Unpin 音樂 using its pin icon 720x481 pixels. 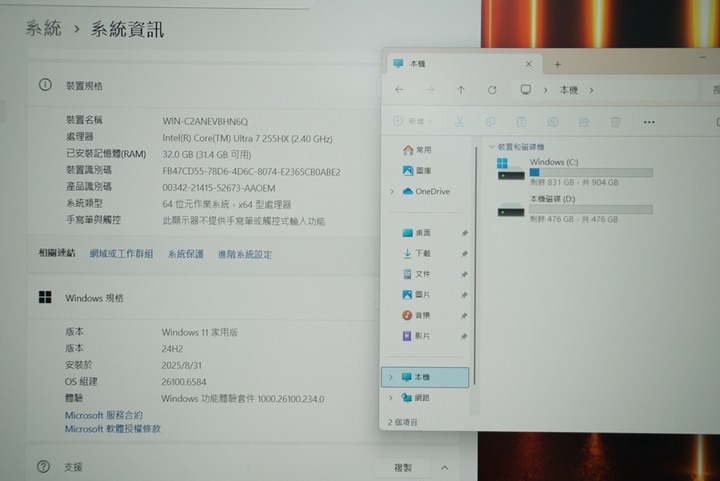pyautogui.click(x=464, y=316)
